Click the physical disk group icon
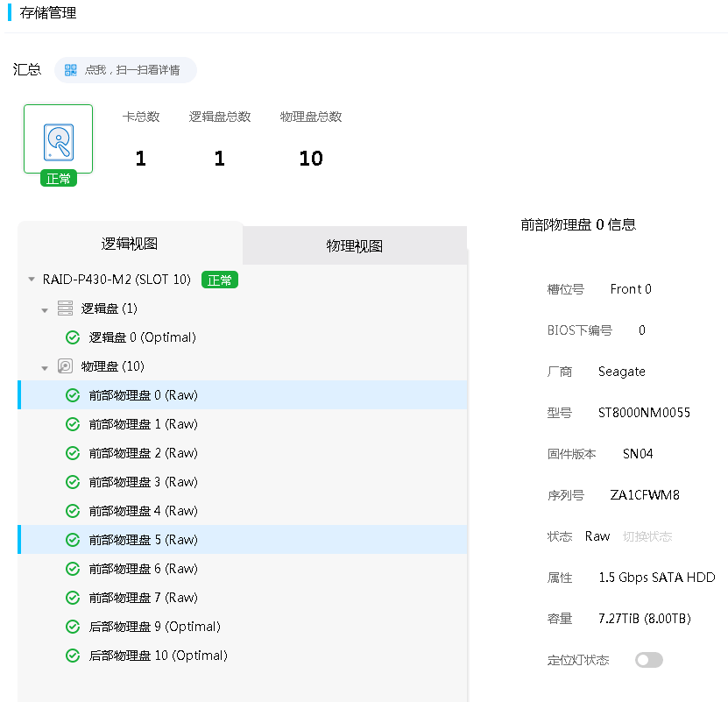Screen dimensions: 728x702 coord(65,366)
